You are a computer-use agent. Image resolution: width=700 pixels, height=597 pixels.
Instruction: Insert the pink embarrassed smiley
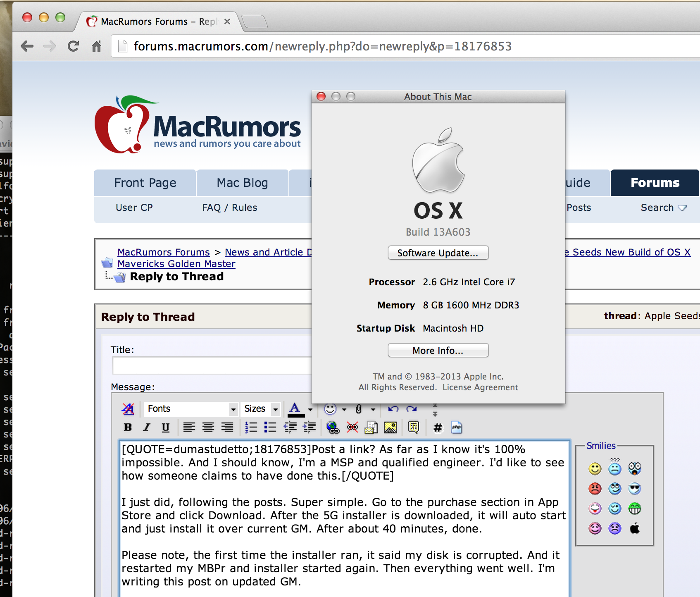(595, 528)
